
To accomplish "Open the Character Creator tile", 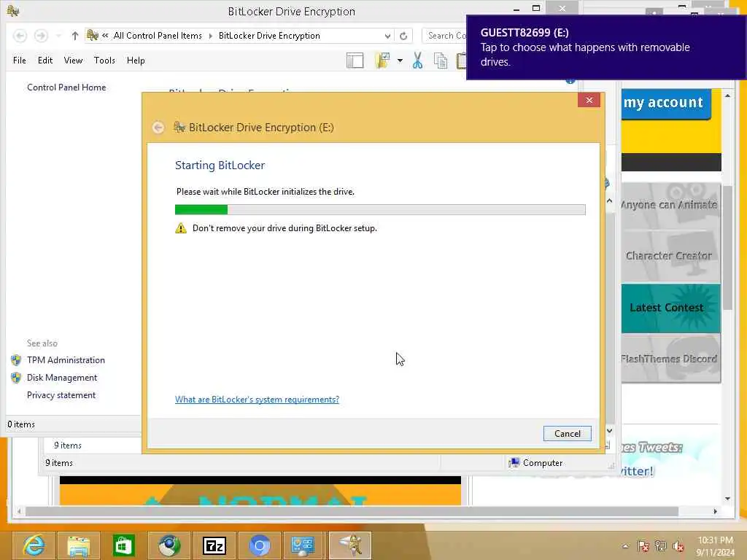I will click(x=671, y=256).
